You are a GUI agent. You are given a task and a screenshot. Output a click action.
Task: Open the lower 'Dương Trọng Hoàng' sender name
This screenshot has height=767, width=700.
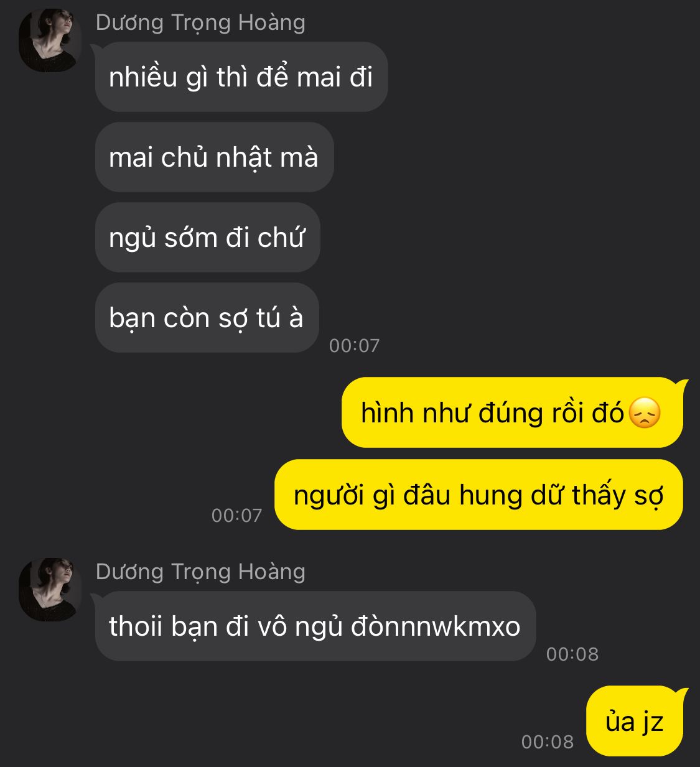click(200, 571)
